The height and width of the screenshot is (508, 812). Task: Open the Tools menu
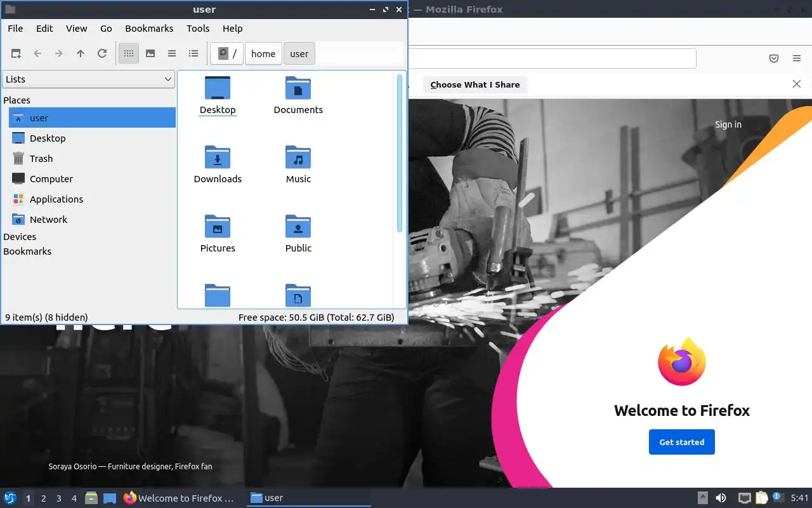(x=198, y=29)
